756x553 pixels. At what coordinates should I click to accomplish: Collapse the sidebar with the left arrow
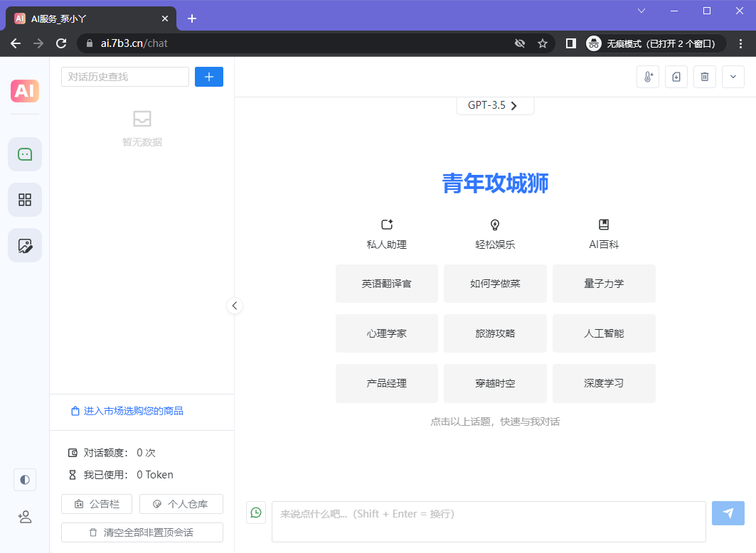click(x=235, y=306)
